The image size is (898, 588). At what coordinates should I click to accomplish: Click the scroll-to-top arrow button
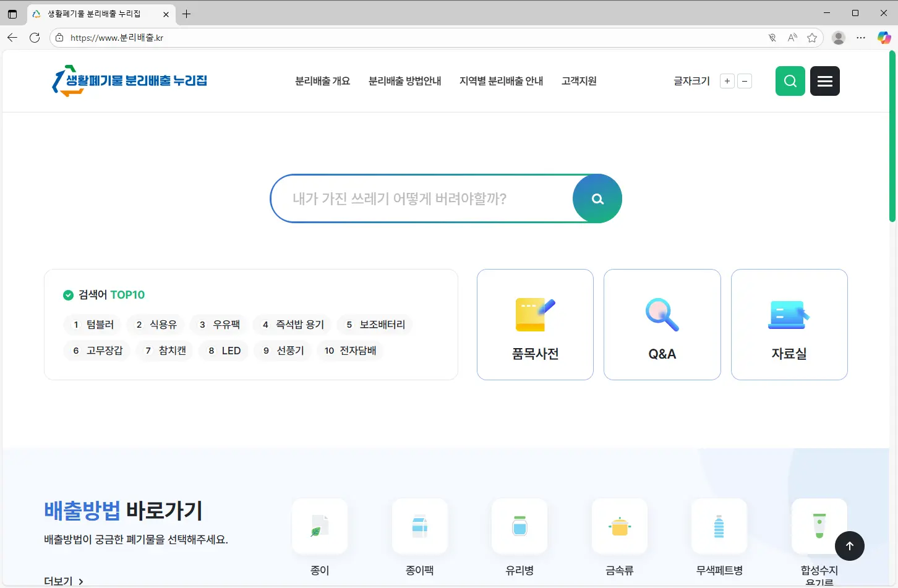click(x=850, y=546)
